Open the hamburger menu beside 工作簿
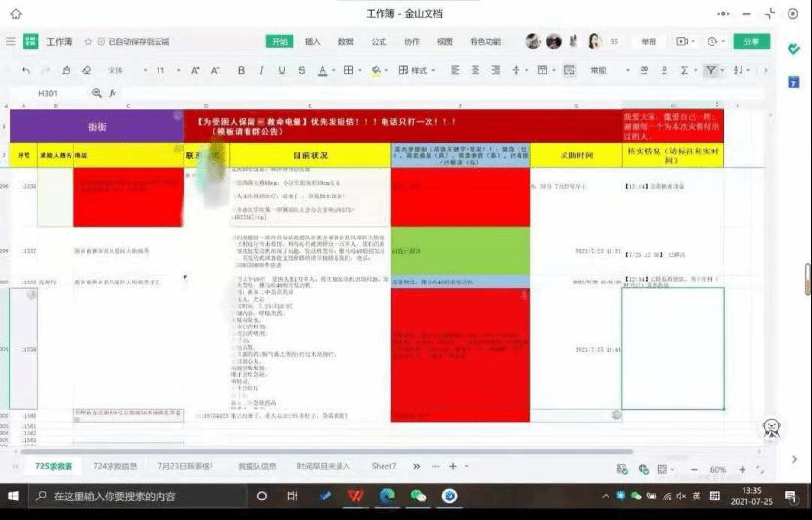The image size is (812, 520). 11,42
